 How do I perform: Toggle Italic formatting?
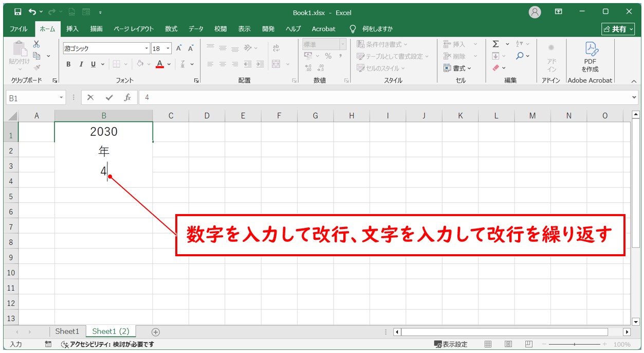coord(81,64)
